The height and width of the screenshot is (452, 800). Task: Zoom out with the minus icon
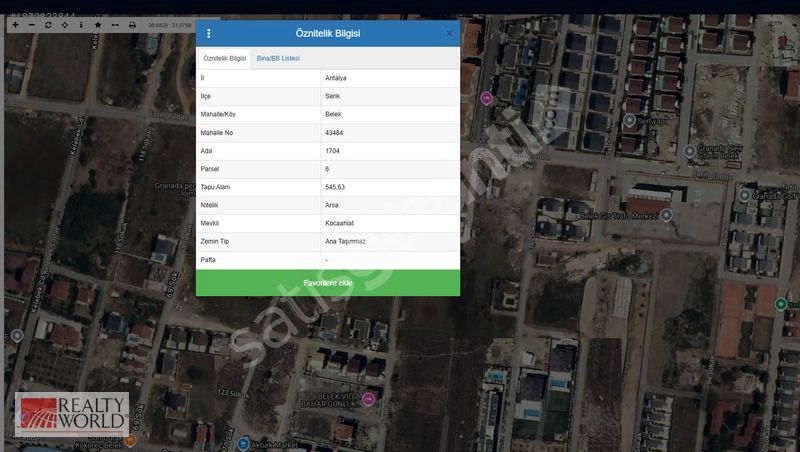(32, 25)
